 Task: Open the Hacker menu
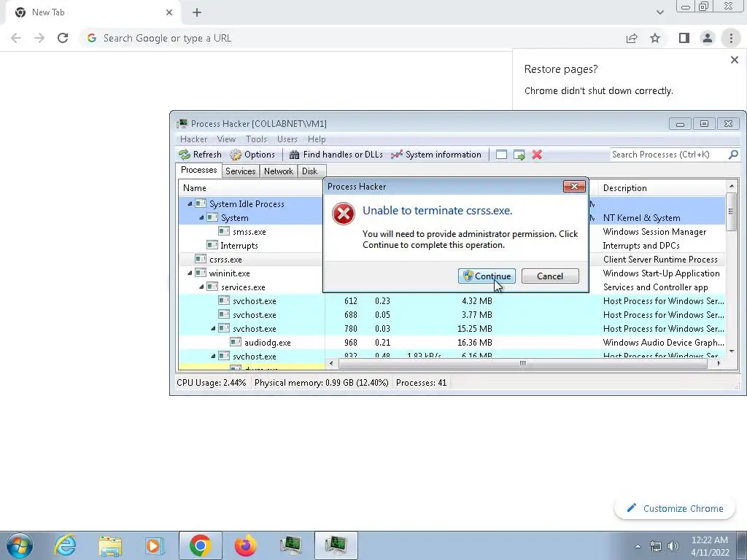[x=193, y=139]
